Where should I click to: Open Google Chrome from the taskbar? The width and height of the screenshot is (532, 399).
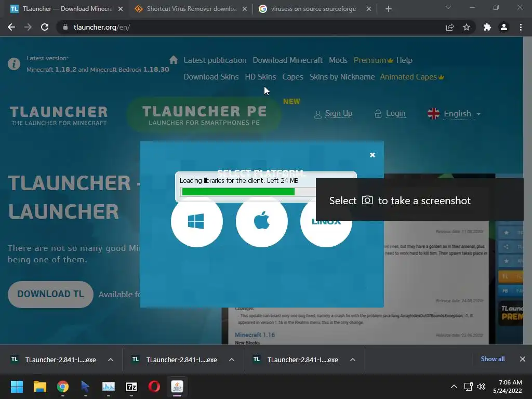63,387
